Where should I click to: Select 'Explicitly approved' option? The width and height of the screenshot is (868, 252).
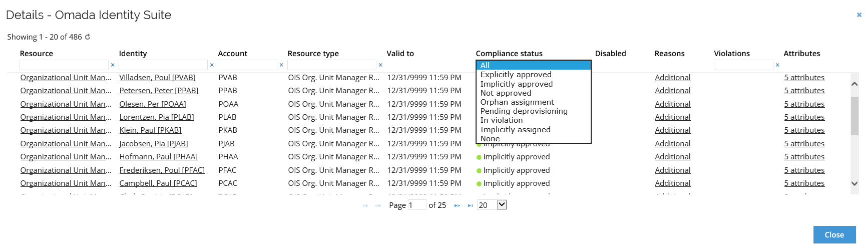click(534, 74)
